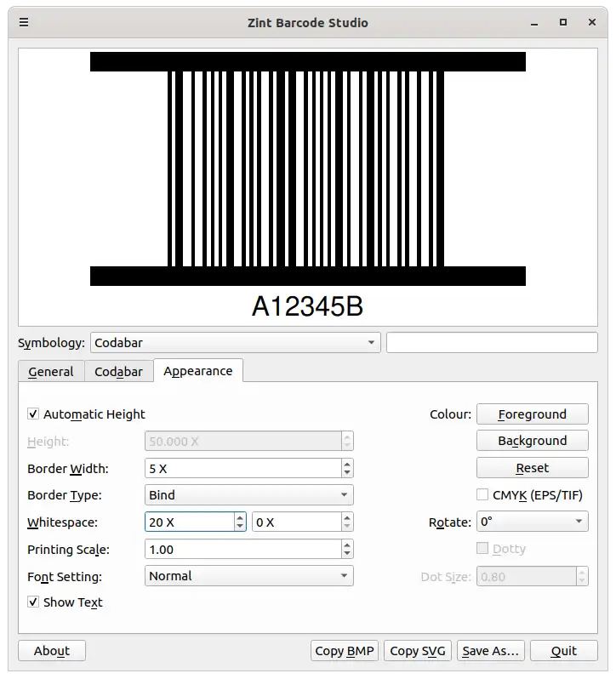Click the vertical Whitespace 0 X field
Viewport: 616px width, 679px height.
297,522
